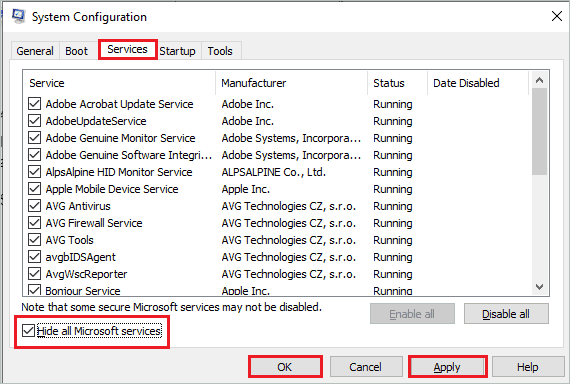Sort by Manufacturer column header

(x=292, y=83)
